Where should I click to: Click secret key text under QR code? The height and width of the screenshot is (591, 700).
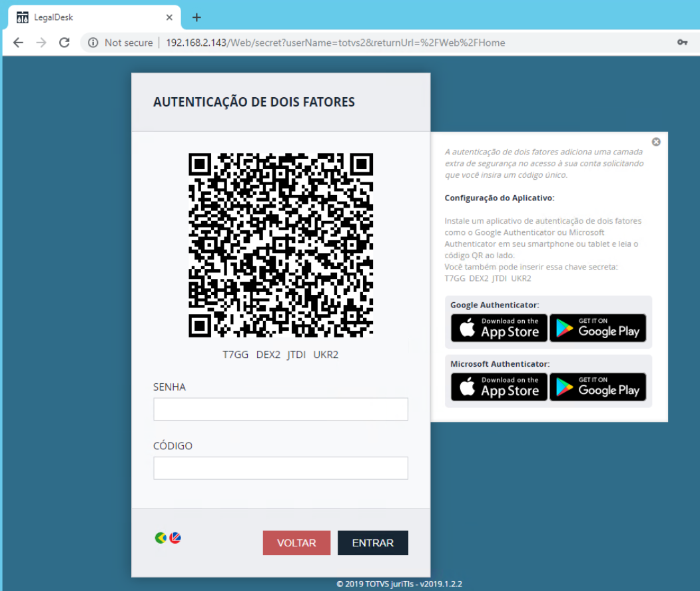click(x=280, y=355)
